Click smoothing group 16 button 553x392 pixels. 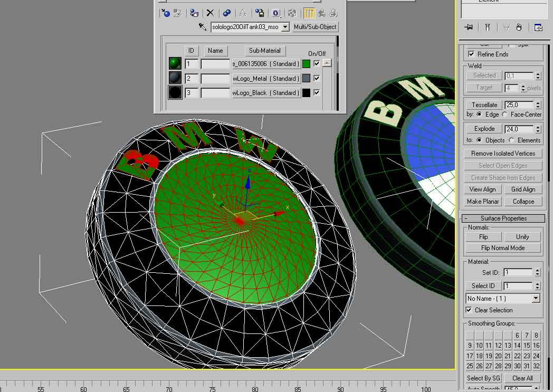point(536,346)
